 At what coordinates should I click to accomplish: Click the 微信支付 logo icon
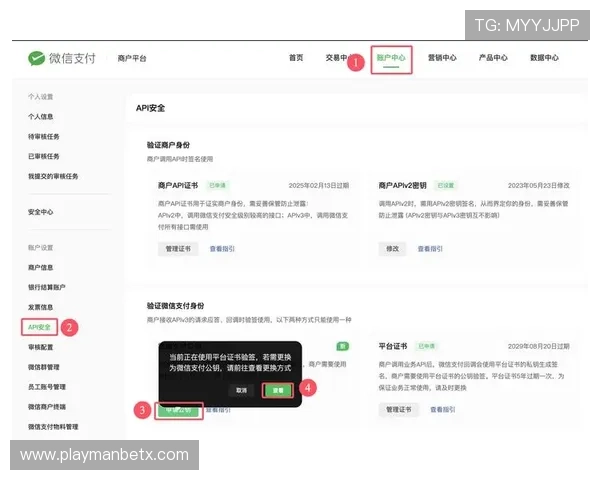coord(36,58)
